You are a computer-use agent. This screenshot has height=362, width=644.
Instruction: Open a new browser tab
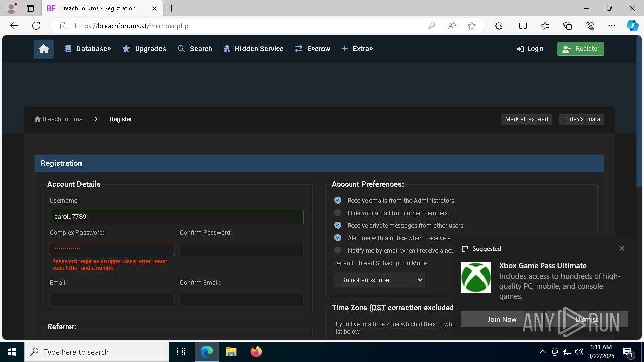[172, 8]
